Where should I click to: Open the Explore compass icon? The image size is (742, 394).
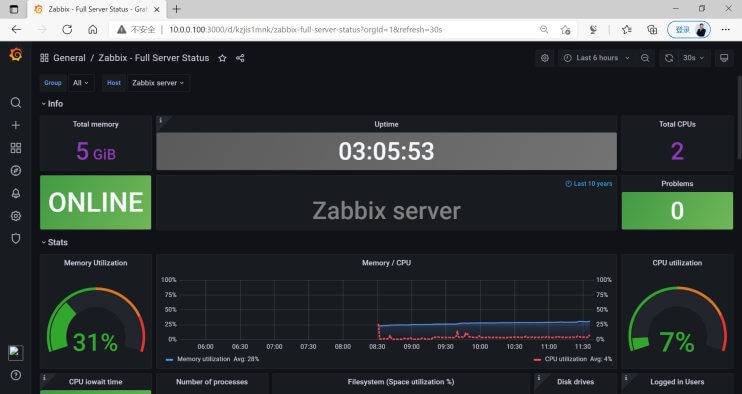click(16, 171)
